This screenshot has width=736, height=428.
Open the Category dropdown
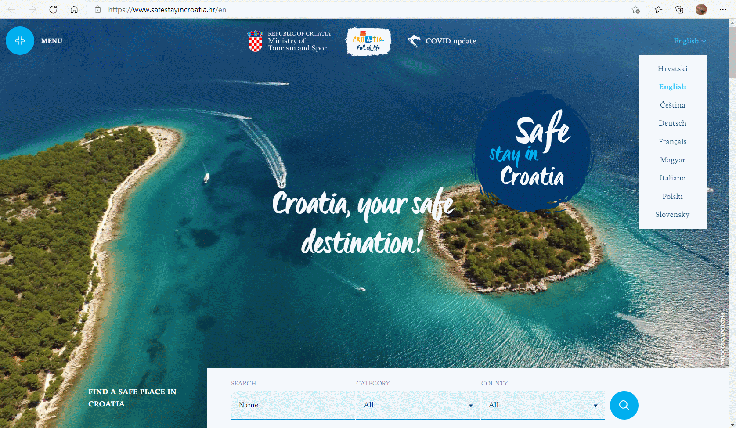(x=418, y=405)
